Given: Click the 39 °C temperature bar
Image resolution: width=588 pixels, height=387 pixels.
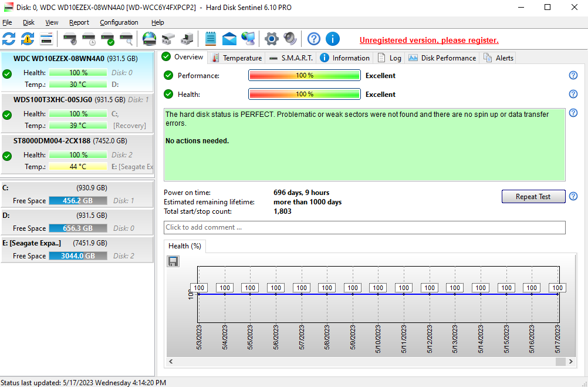Looking at the screenshot, I should 78,125.
